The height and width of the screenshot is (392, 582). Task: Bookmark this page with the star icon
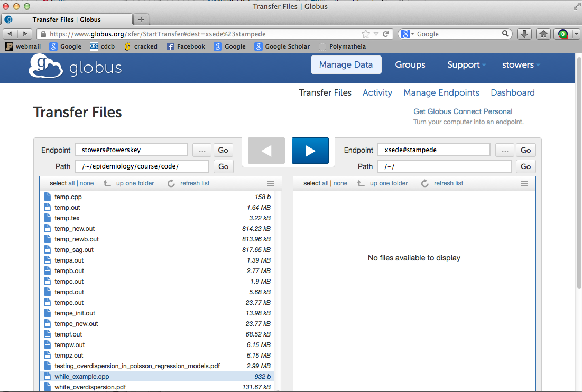coord(366,34)
